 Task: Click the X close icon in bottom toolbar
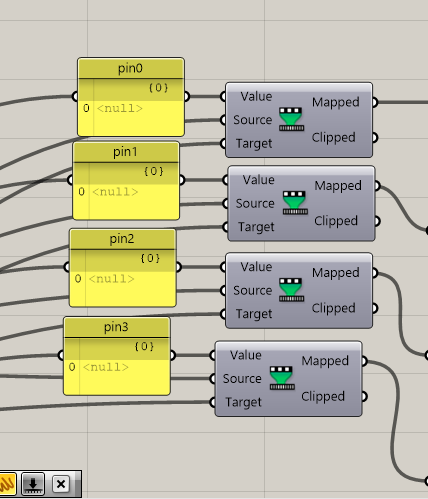coord(61,484)
